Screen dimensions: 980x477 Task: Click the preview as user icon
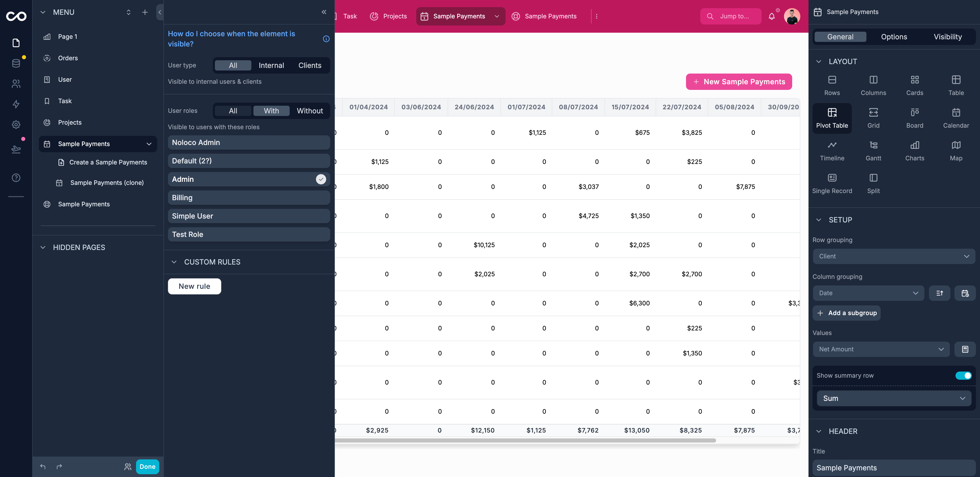coord(128,466)
